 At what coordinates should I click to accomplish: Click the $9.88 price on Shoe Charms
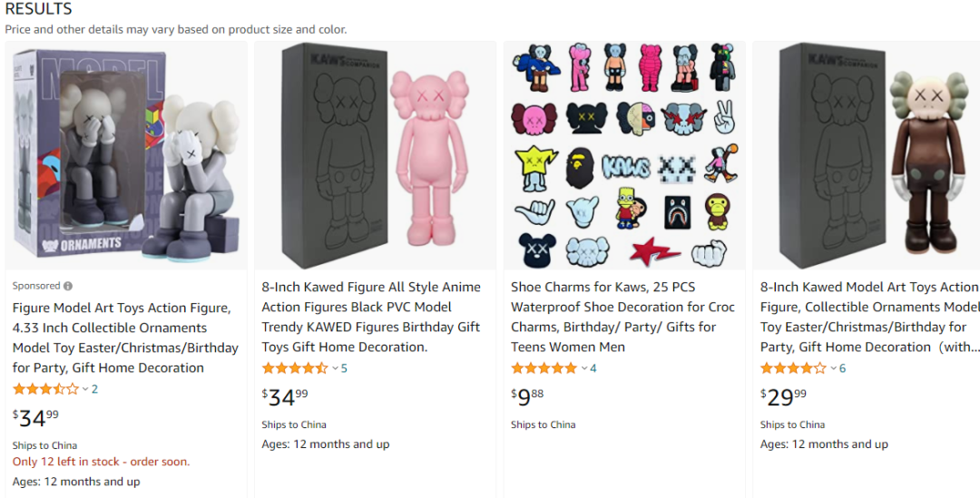[527, 395]
